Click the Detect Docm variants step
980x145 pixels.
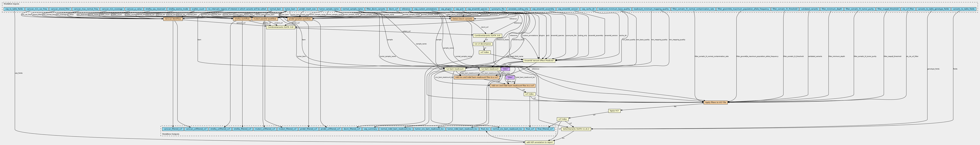coord(462,19)
